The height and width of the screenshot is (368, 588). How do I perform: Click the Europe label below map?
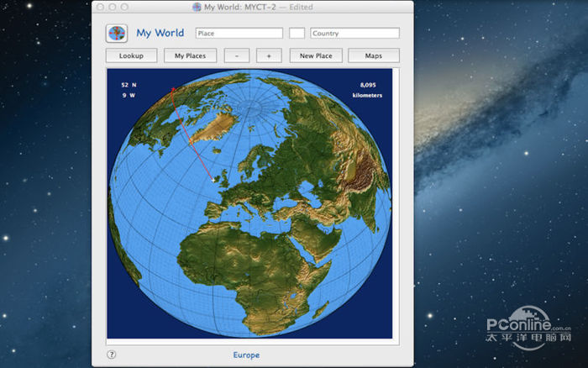246,355
